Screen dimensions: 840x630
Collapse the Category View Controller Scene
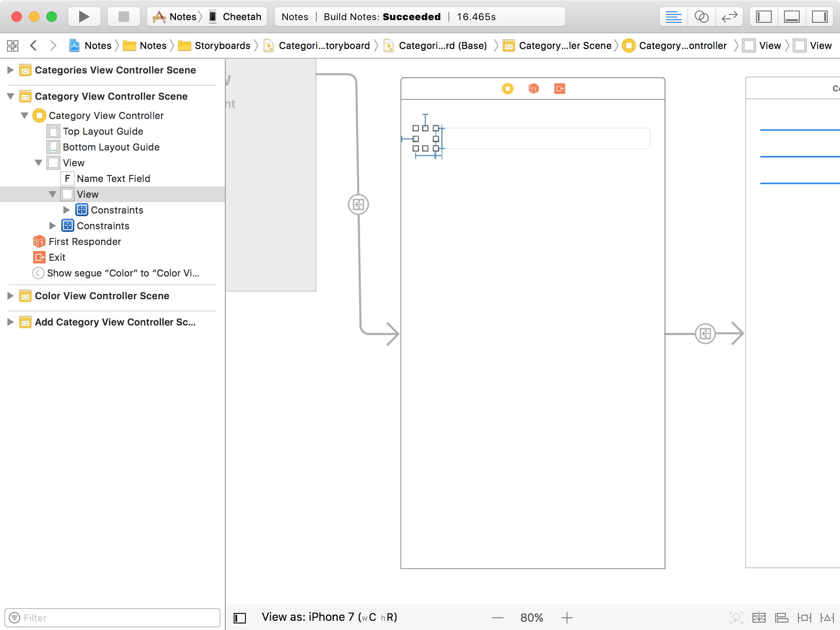tap(10, 96)
